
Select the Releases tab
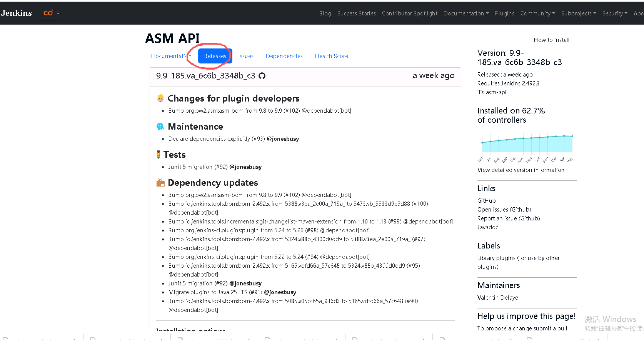[215, 56]
